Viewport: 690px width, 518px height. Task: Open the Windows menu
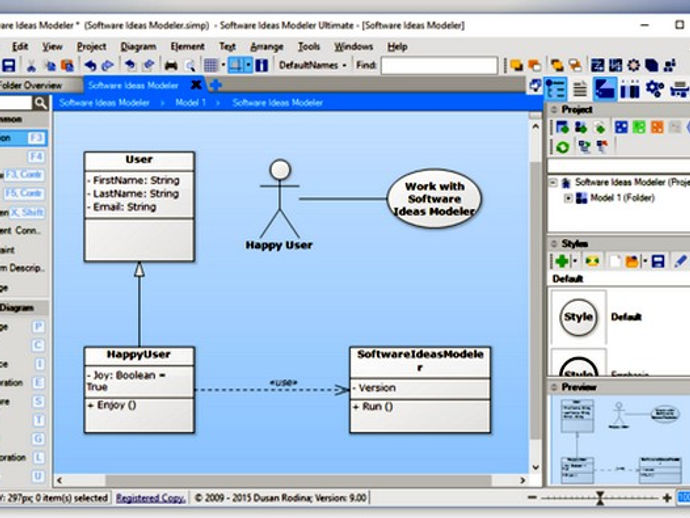353,47
